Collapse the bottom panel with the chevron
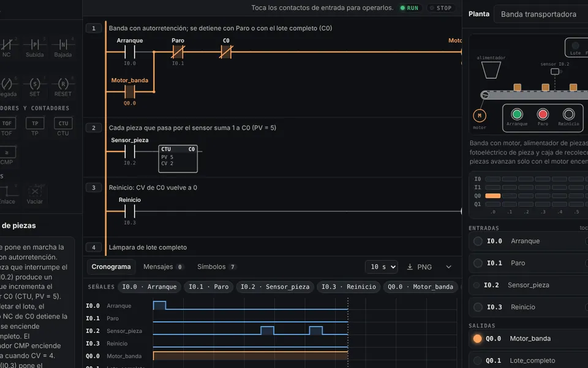The width and height of the screenshot is (588, 368). (448, 267)
